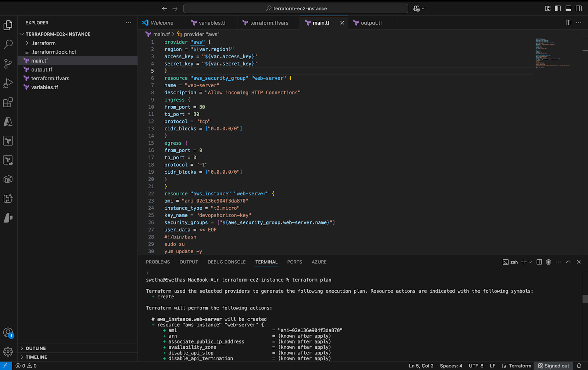Click the terminal scrollbar thumb
This screenshot has height=370, width=588.
[x=585, y=299]
